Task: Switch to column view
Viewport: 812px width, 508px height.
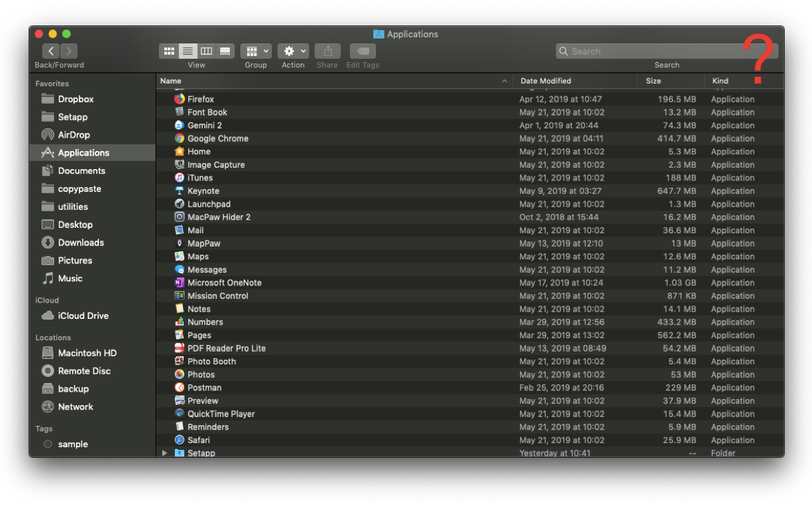Action: [206, 51]
